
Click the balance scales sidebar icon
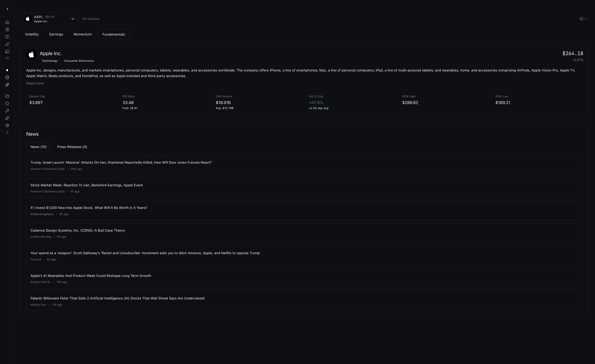click(x=7, y=126)
